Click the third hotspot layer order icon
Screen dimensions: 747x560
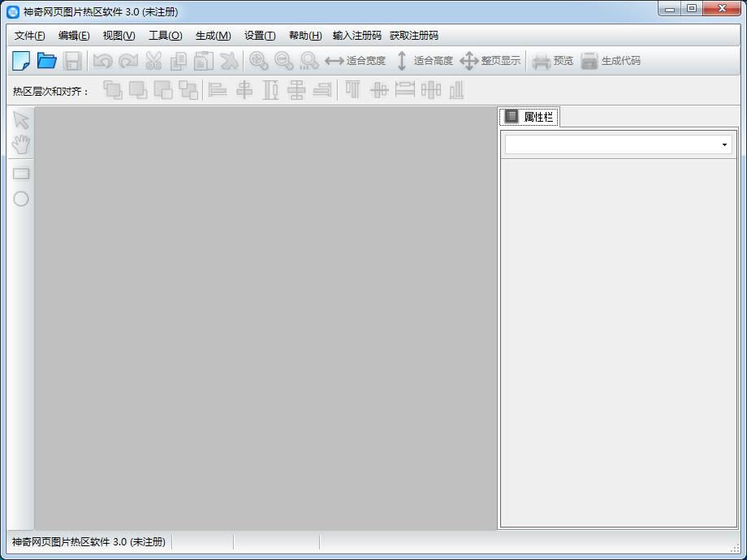pyautogui.click(x=163, y=89)
